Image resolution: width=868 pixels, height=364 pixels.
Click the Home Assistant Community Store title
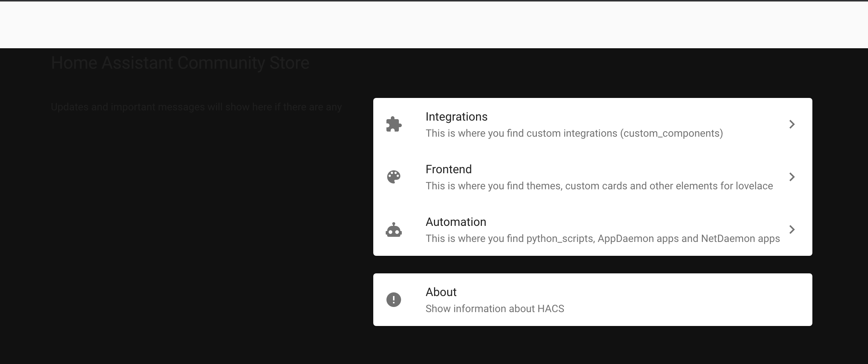coord(180,62)
